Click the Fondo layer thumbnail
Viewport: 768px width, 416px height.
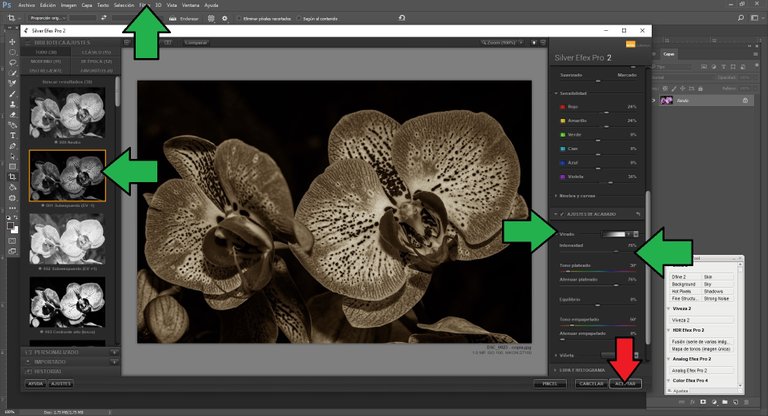pyautogui.click(x=667, y=100)
